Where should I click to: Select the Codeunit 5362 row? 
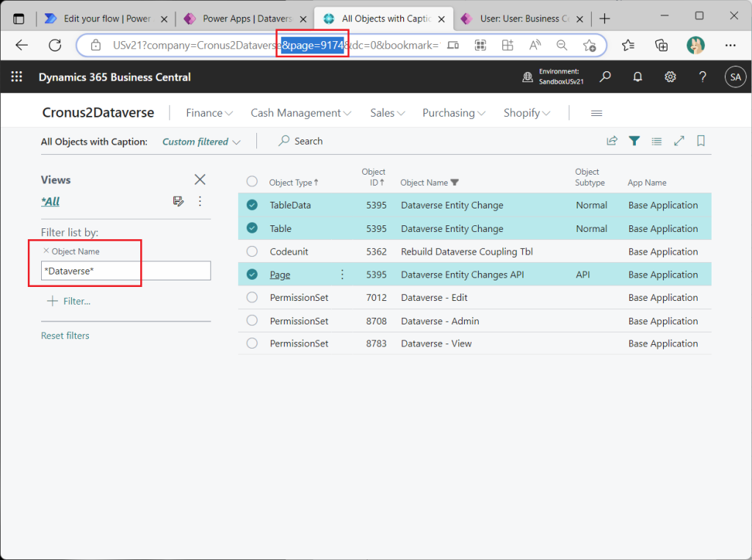click(x=252, y=251)
